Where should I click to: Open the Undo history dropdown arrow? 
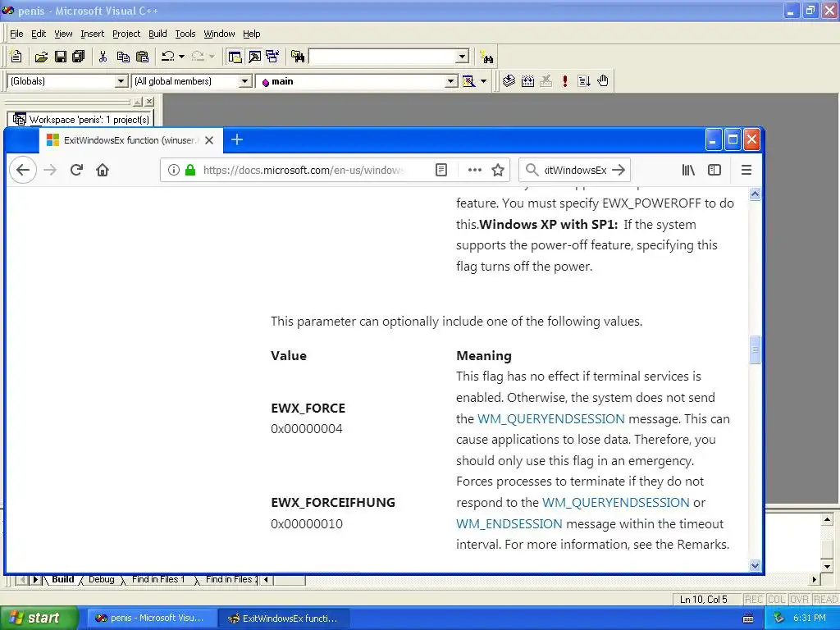coord(181,57)
